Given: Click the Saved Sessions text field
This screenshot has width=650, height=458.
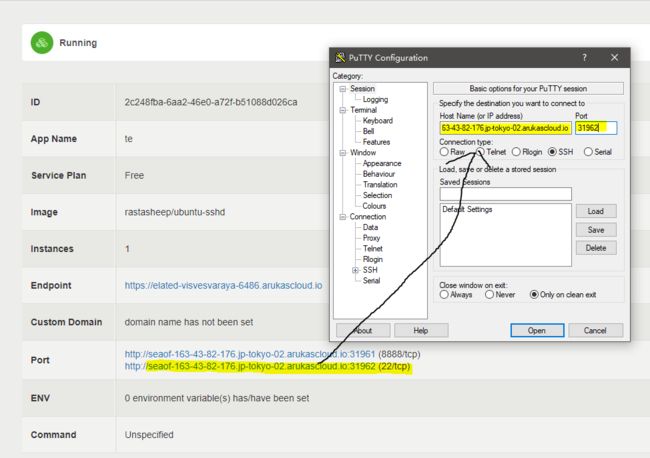Looking at the screenshot, I should tap(505, 194).
